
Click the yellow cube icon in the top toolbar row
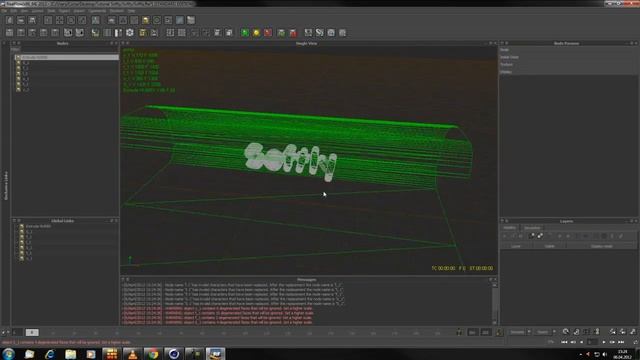[x=146, y=20]
